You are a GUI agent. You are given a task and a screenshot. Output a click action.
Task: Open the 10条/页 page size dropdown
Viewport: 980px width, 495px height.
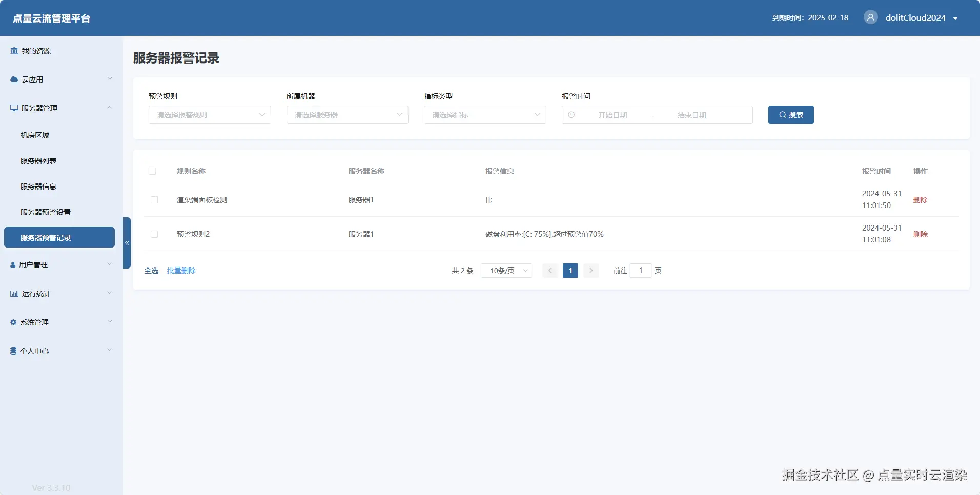point(506,271)
